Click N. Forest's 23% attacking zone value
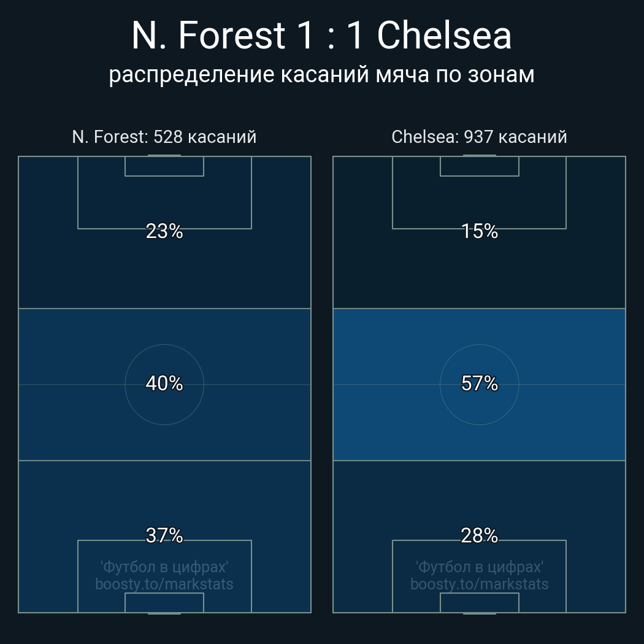The width and height of the screenshot is (644, 644). point(164,231)
